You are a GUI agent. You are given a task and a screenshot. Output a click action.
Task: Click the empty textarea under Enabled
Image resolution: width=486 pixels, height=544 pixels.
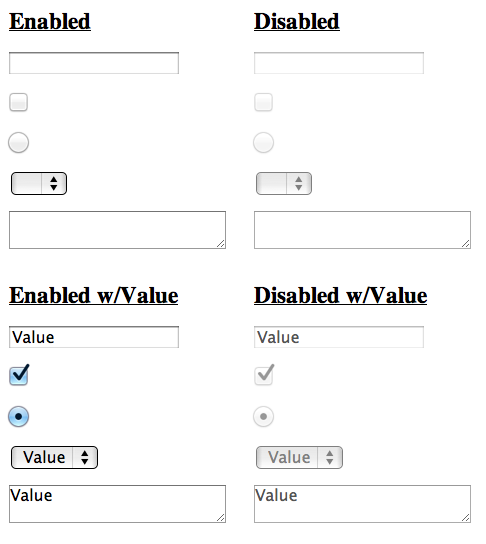[x=118, y=230]
